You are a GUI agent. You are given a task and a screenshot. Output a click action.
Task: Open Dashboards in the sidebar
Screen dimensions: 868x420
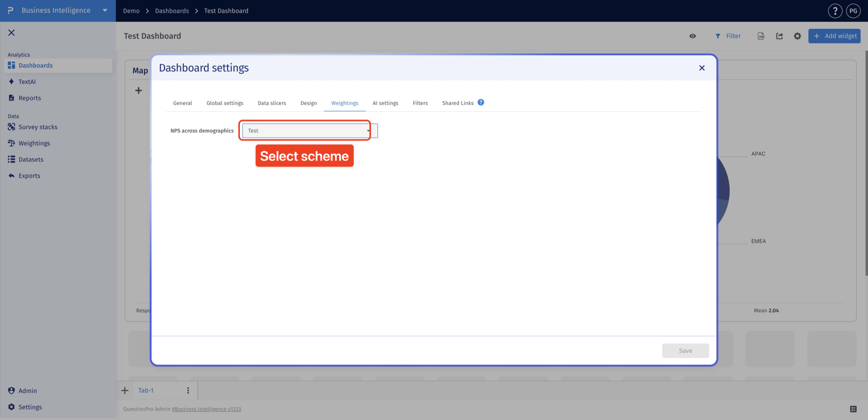[58, 66]
